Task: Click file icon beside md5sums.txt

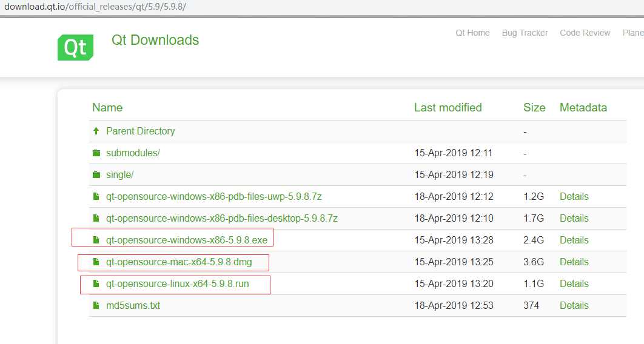Action: (96, 305)
